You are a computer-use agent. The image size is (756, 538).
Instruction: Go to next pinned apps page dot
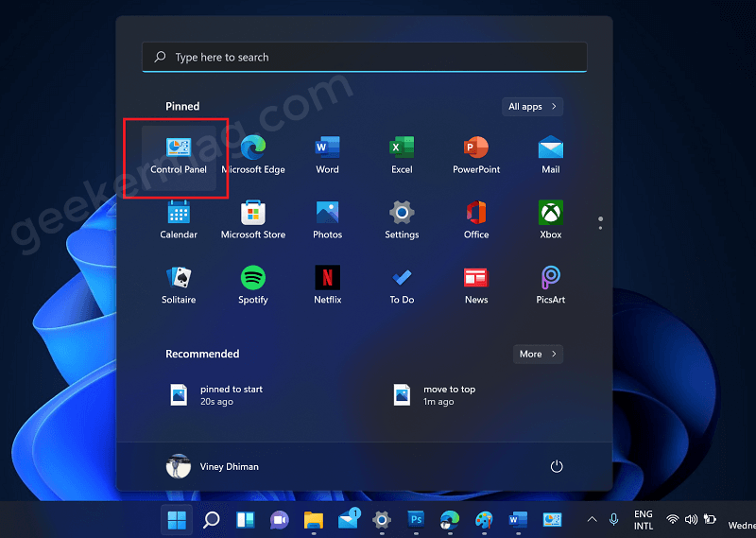coord(600,228)
